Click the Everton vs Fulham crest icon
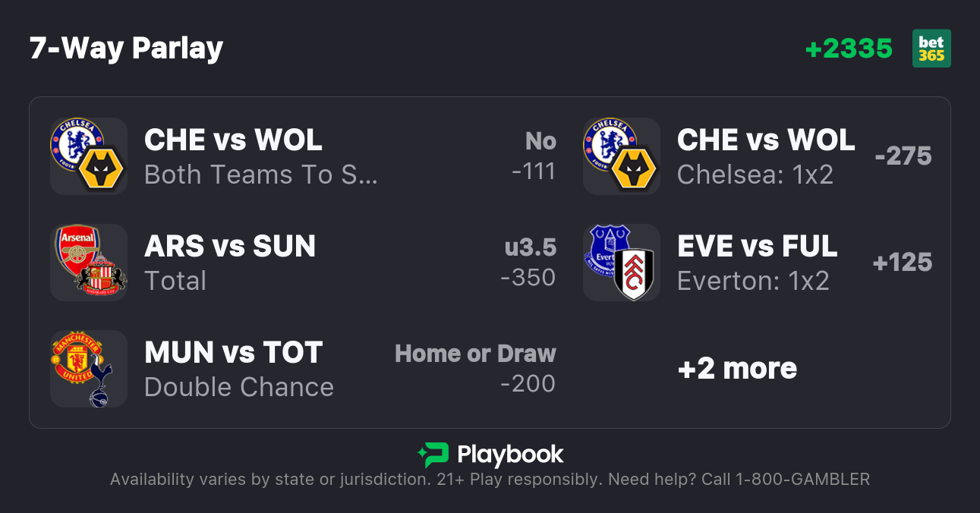980x513 pixels. pos(622,263)
